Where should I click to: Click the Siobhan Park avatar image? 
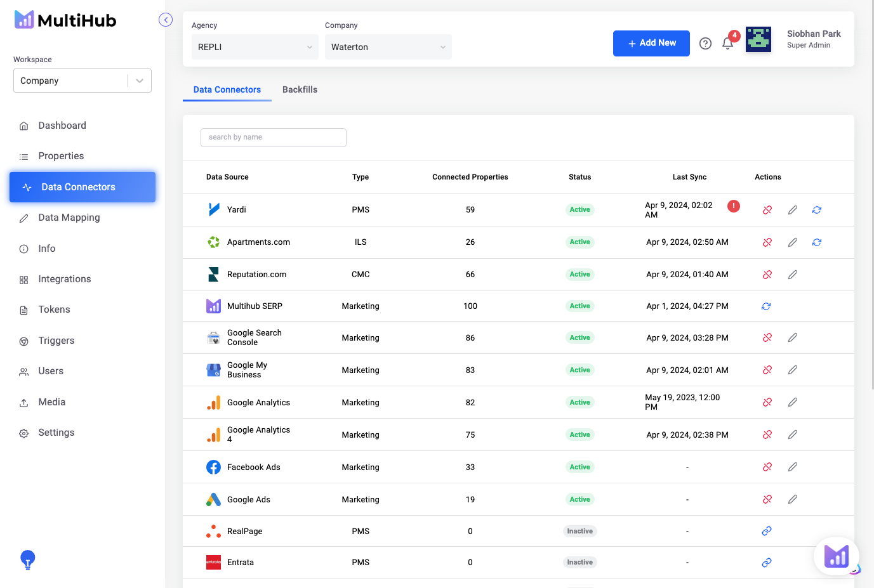point(758,39)
